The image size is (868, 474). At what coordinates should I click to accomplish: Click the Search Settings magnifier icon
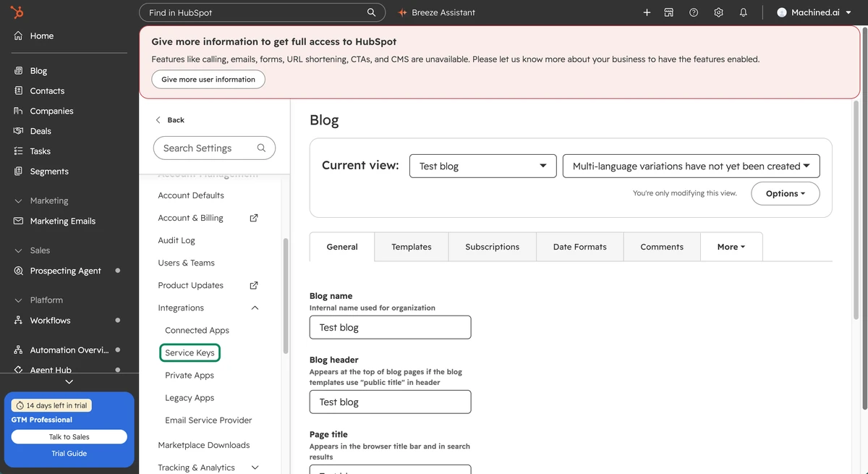[261, 148]
